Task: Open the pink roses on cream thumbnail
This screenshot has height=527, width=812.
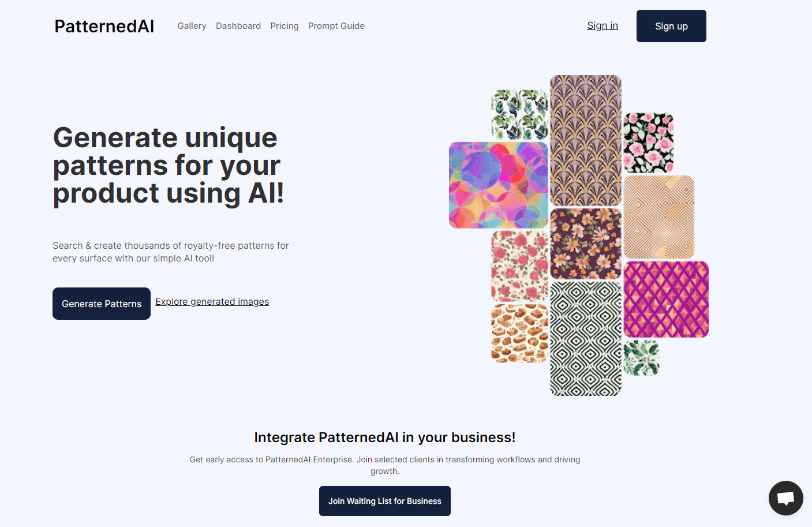Action: [519, 266]
